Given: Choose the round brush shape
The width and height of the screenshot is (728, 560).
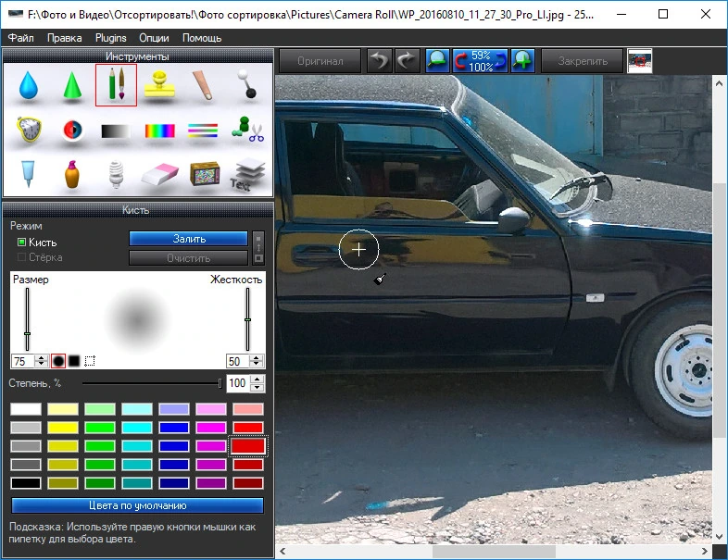Looking at the screenshot, I should (58, 361).
